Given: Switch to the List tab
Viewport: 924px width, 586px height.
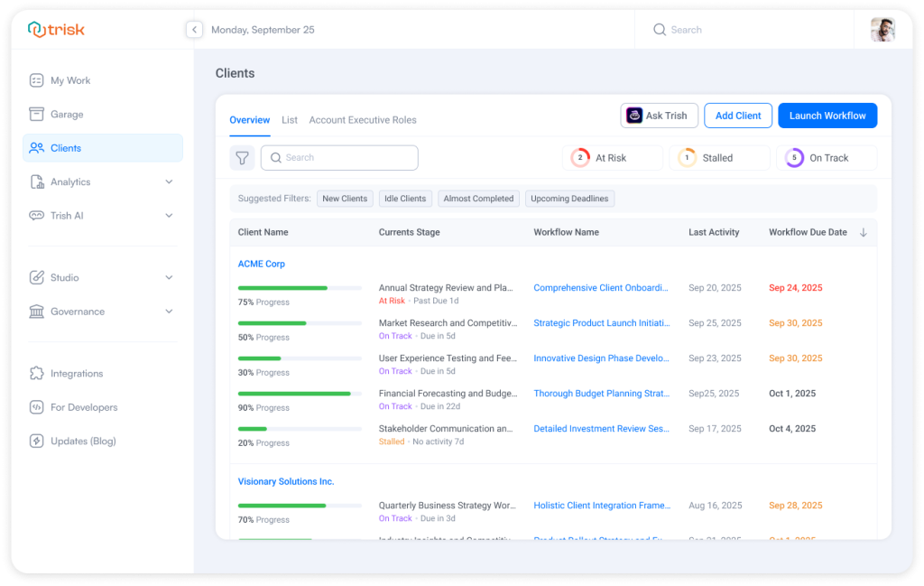Looking at the screenshot, I should [x=290, y=119].
